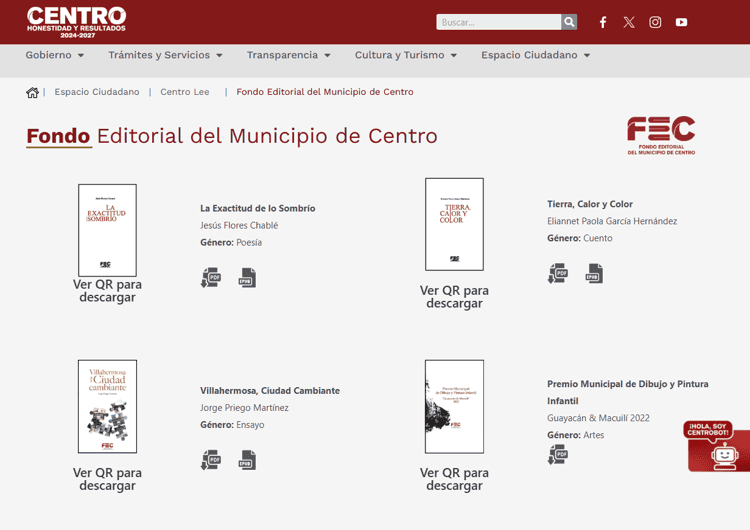This screenshot has height=530, width=750.
Task: Click the Centro Lee breadcrumb link
Action: tap(185, 92)
